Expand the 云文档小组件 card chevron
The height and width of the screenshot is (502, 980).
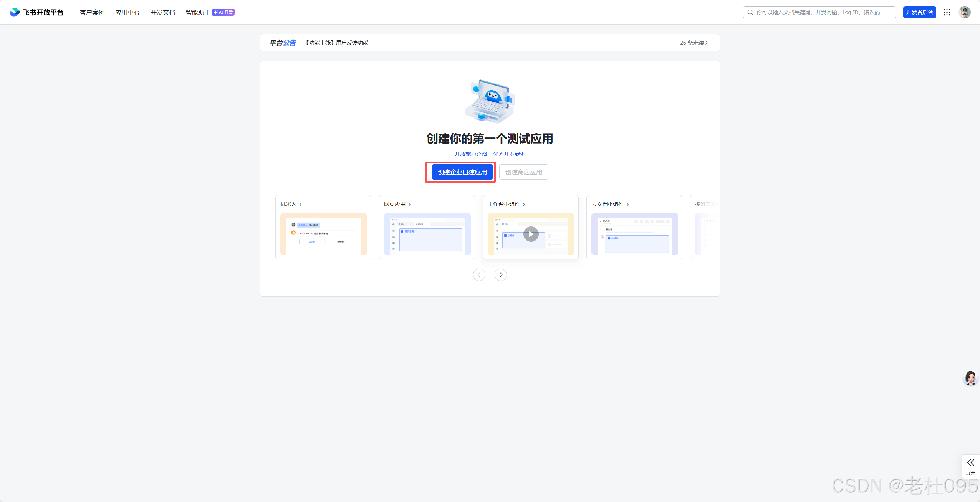point(627,205)
